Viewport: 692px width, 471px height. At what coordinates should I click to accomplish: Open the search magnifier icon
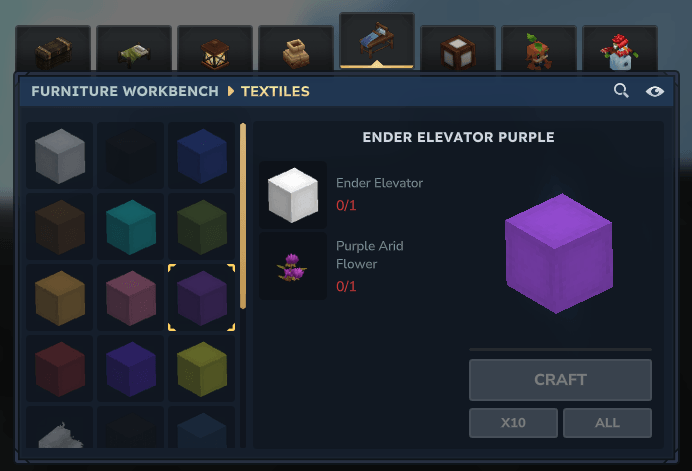coord(621,90)
